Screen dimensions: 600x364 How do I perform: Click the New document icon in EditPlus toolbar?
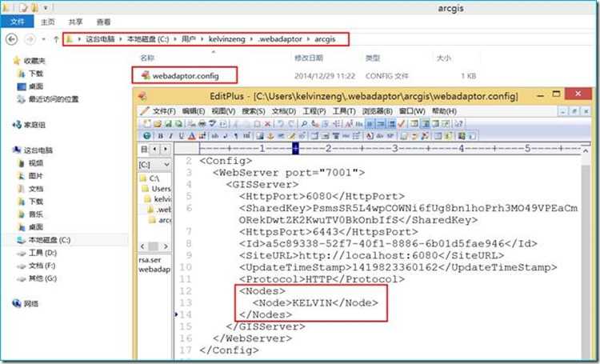click(147, 124)
